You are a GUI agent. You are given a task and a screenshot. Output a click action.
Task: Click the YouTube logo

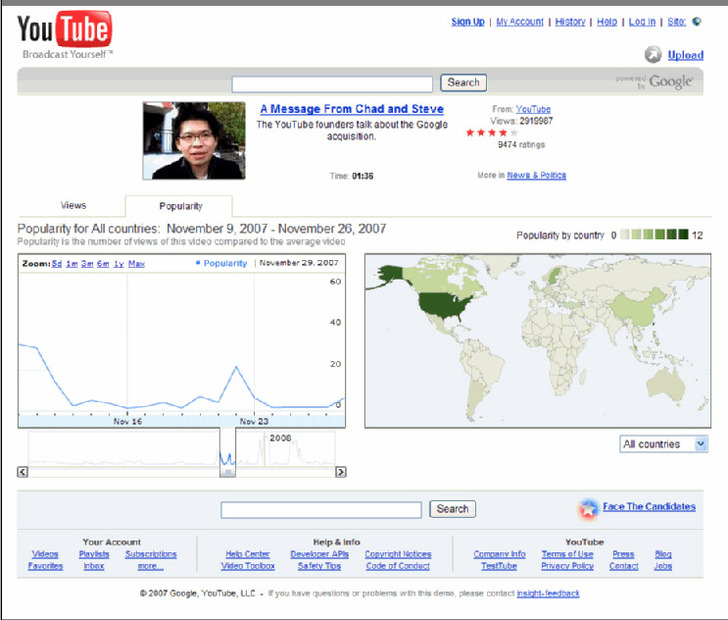65,35
